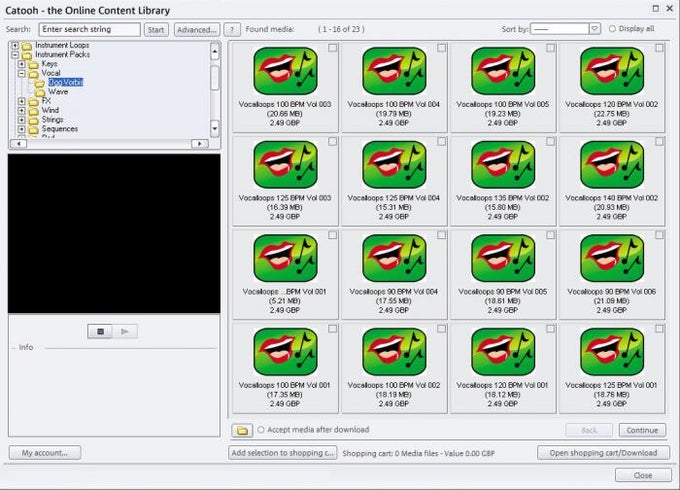Click the category tree horizontal scroll-right arrow

pos(199,144)
